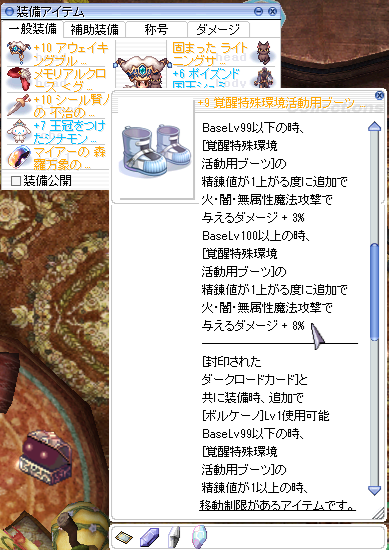Click the +10 アウェイキング headgear icon
The image size is (389, 550).
(18, 52)
